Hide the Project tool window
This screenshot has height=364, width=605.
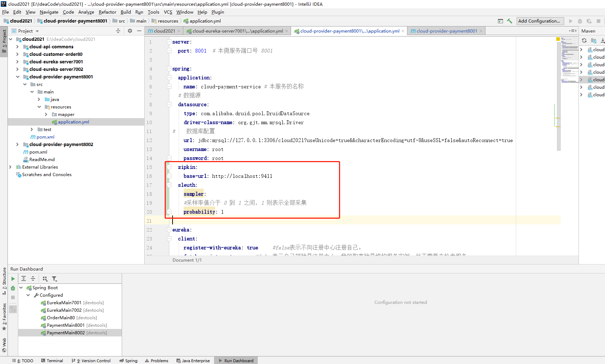[139, 31]
